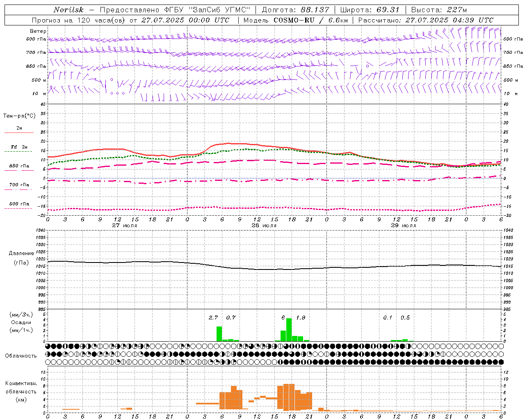Click the tallest green precipitation bar
The height and width of the screenshot is (420, 525).
[289, 329]
